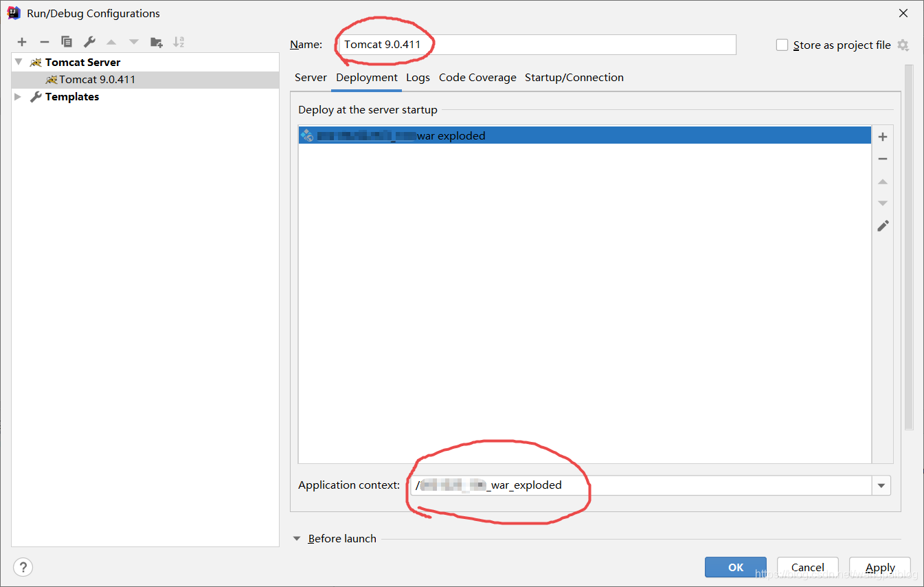Move the deployment artifact up
Screen dimensions: 924x587
[883, 181]
